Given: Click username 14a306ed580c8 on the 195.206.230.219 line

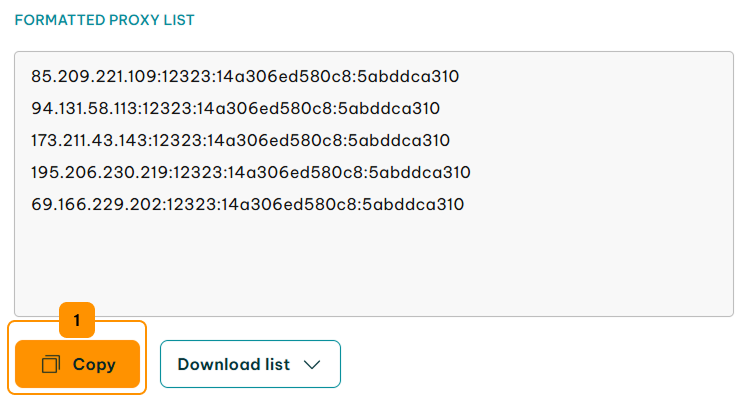Looking at the screenshot, I should pyautogui.click(x=296, y=172).
